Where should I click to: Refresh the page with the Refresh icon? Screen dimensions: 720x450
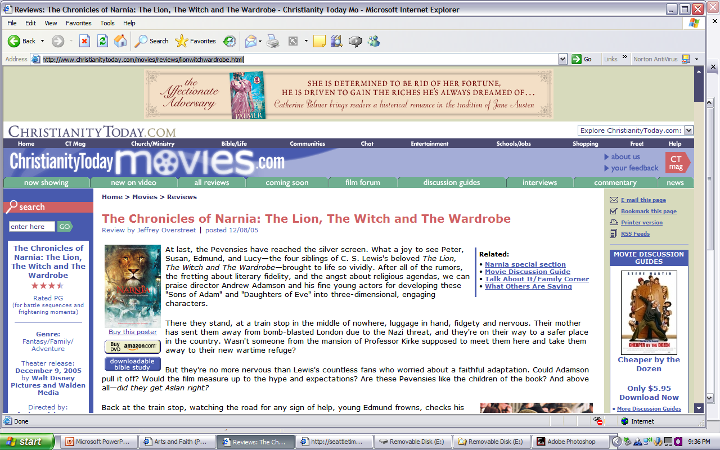click(101, 41)
